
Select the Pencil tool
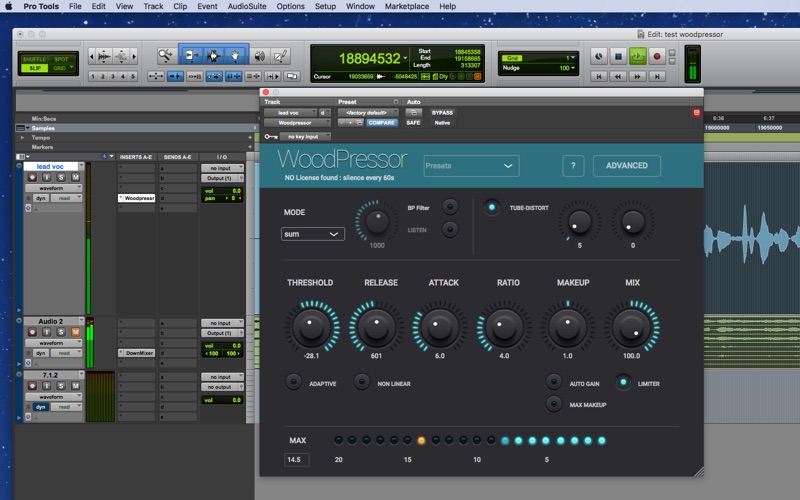tap(282, 55)
